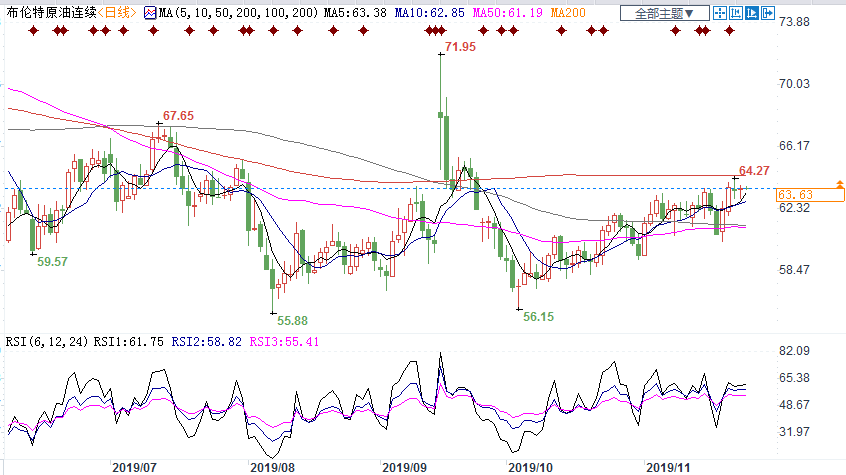This screenshot has width=846, height=475.
Task: Click the 64.27 recent high label
Action: click(x=754, y=171)
